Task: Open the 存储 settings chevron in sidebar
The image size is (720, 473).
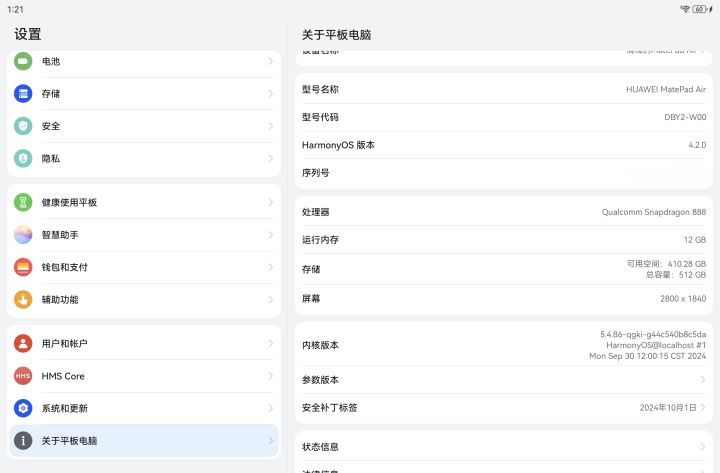Action: click(x=270, y=94)
